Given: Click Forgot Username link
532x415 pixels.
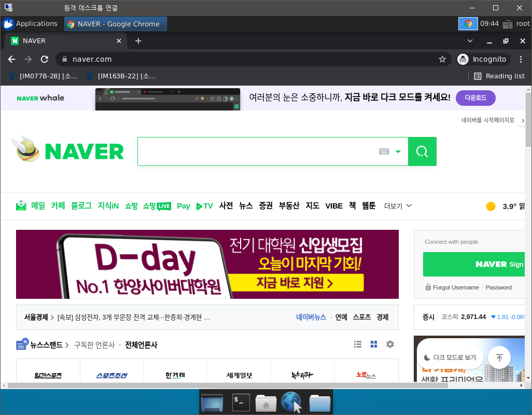Looking at the screenshot, I should [x=456, y=287].
